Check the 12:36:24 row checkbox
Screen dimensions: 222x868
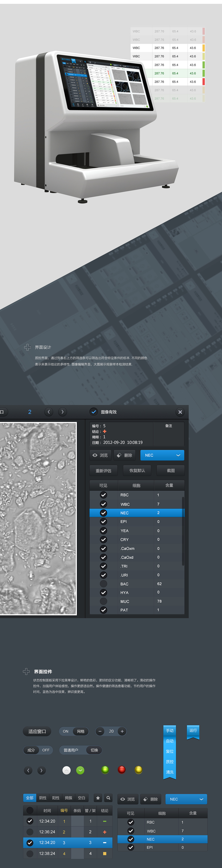click(x=30, y=832)
